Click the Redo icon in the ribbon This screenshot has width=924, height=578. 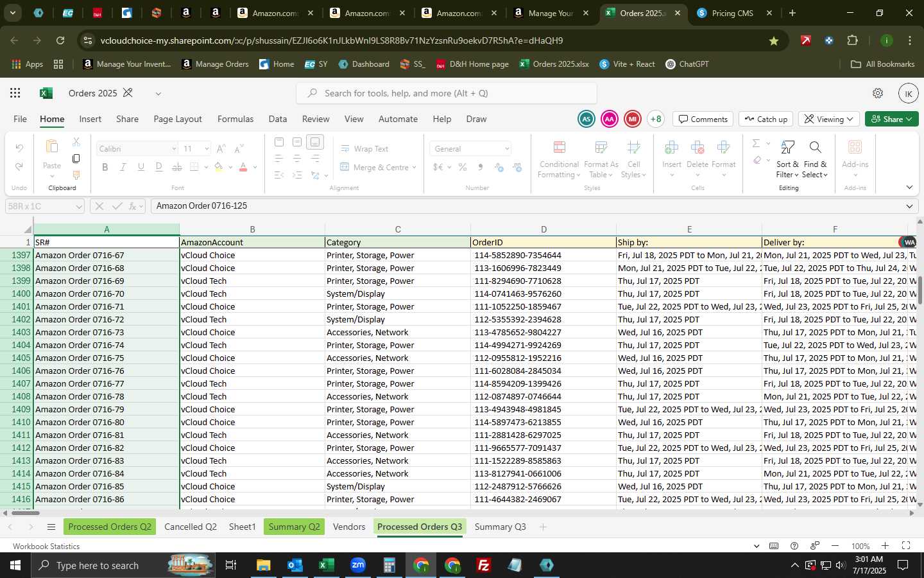19,166
